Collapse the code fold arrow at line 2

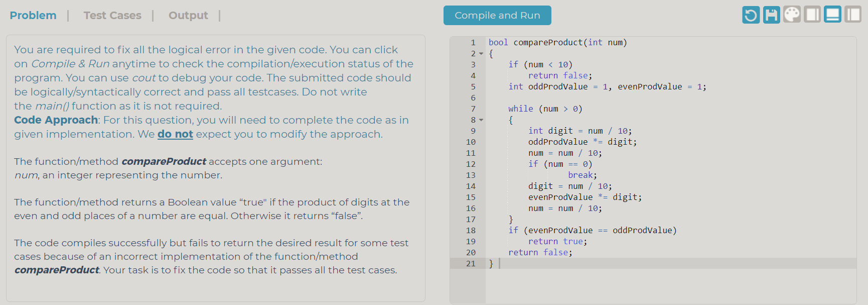(481, 54)
